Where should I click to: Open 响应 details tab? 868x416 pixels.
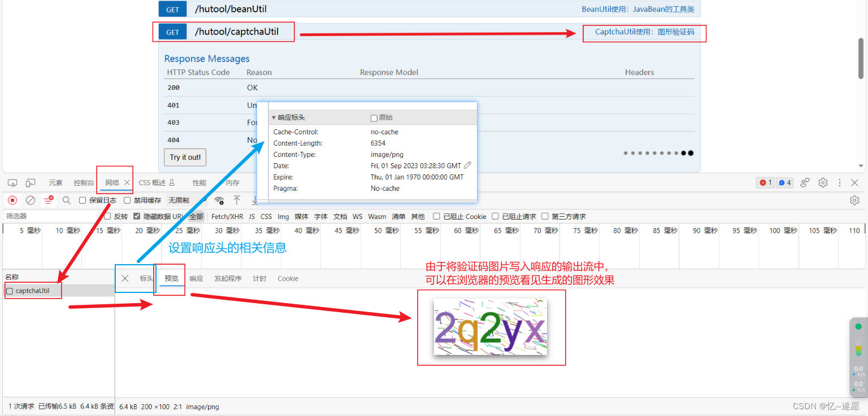click(196, 278)
